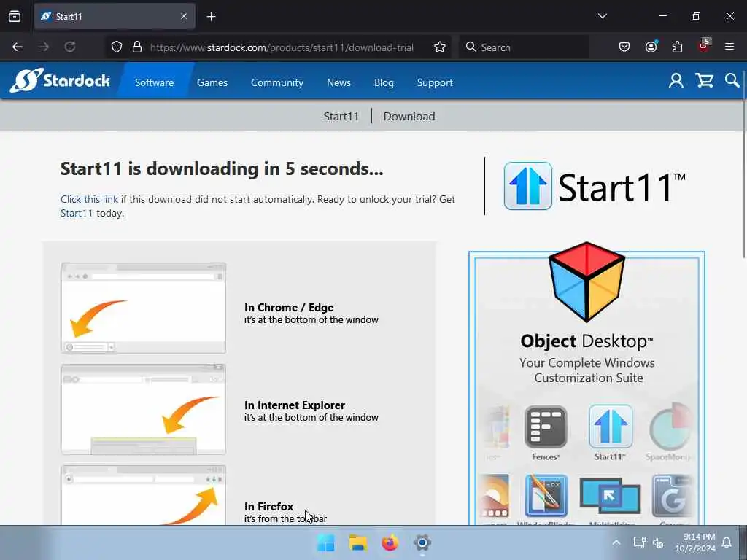Expand the list all tabs chevron

(x=602, y=16)
